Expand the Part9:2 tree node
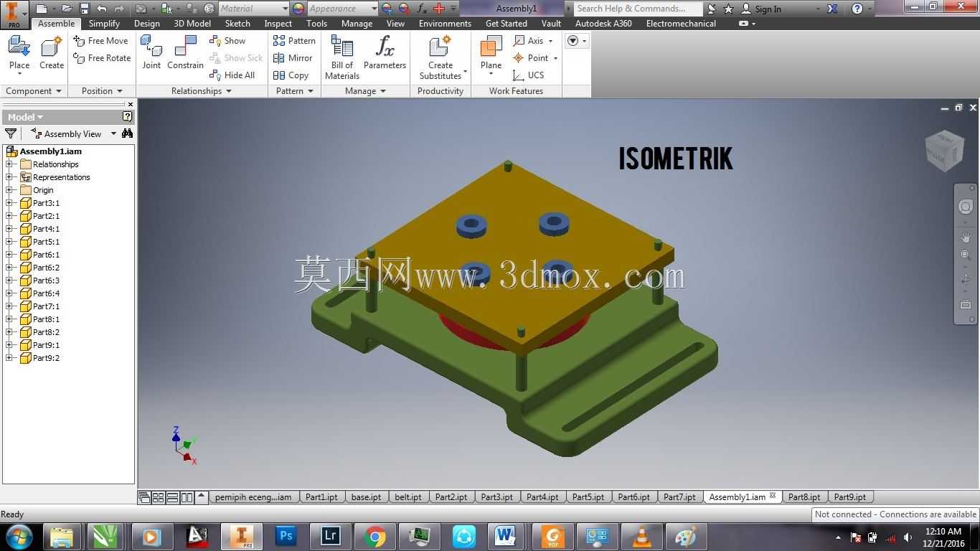The height and width of the screenshot is (551, 980). pos(9,358)
